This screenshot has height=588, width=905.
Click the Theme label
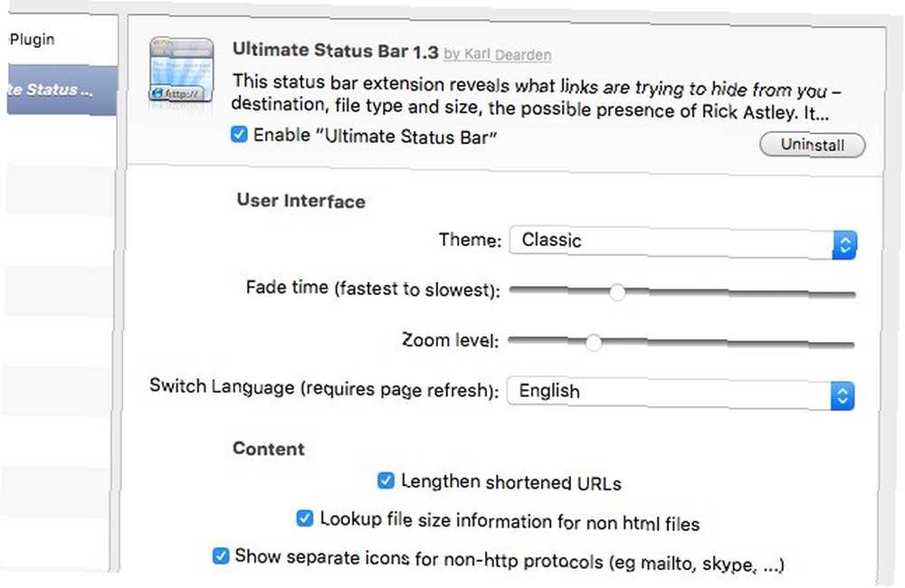470,239
